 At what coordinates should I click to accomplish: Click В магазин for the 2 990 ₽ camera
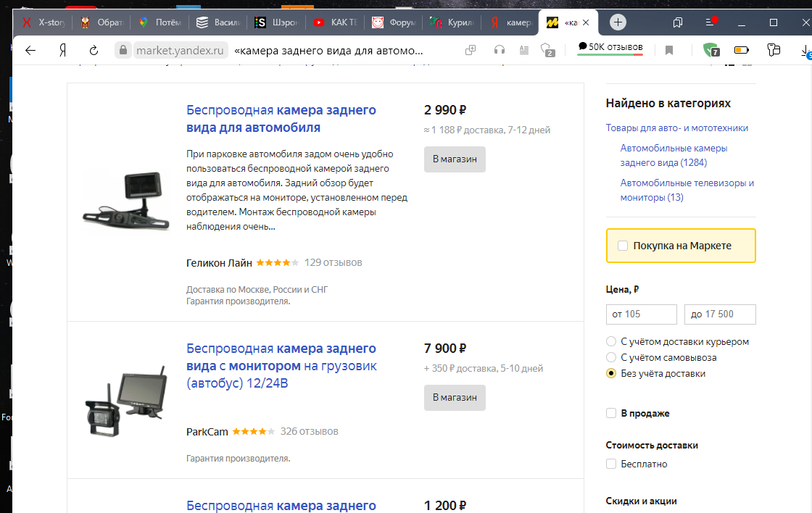pos(455,159)
